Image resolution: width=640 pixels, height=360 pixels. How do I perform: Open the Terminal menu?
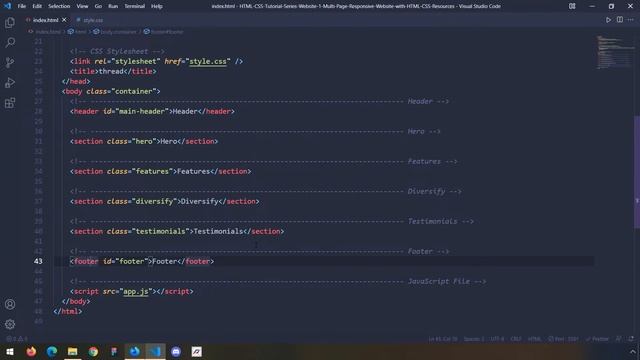(134, 6)
